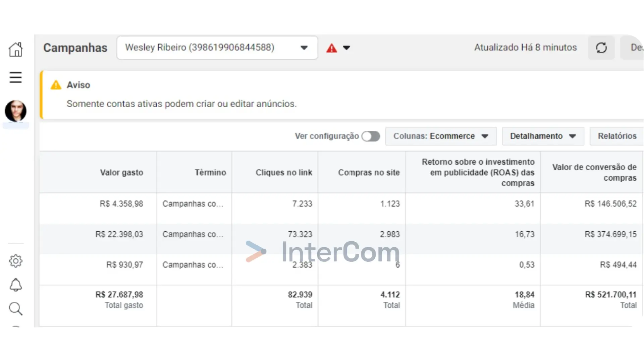This screenshot has height=362, width=644.
Task: Click the yellow Aviso warning icon
Action: click(x=56, y=85)
